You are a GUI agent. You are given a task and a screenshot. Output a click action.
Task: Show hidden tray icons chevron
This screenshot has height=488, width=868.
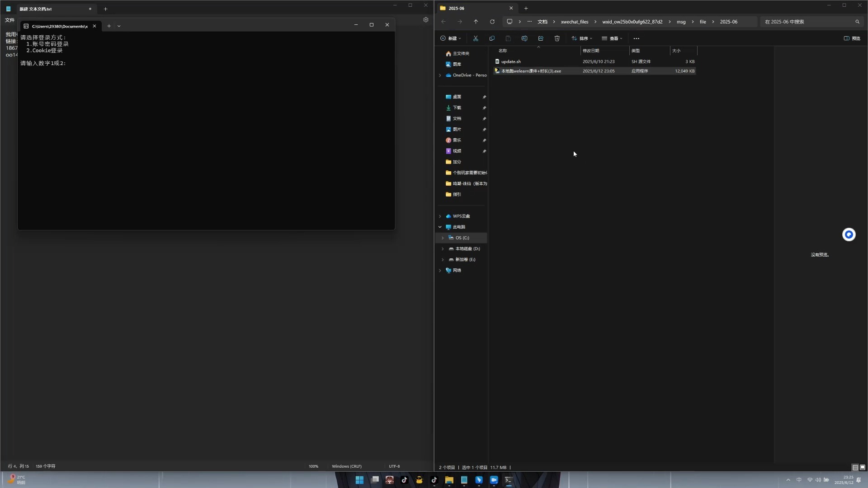point(788,480)
